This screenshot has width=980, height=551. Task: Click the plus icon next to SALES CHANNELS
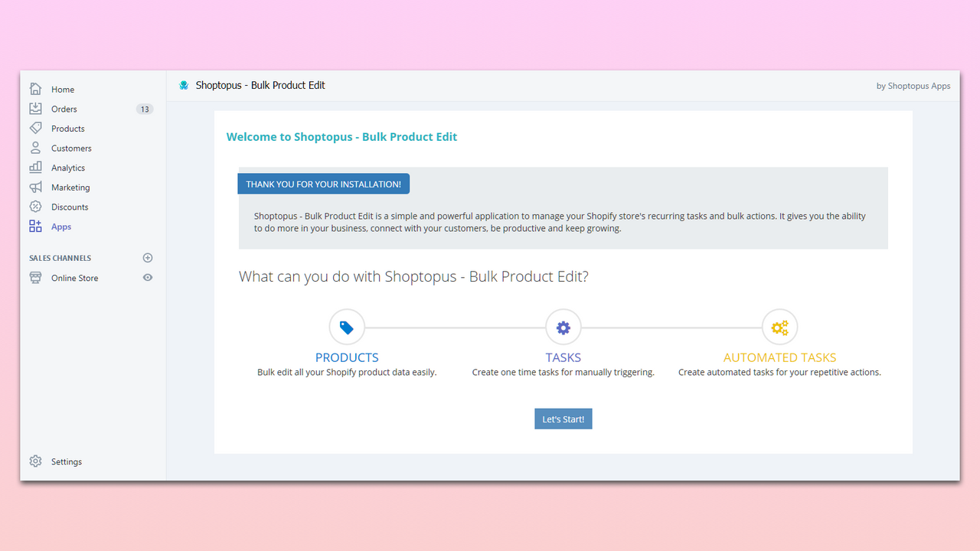click(147, 258)
